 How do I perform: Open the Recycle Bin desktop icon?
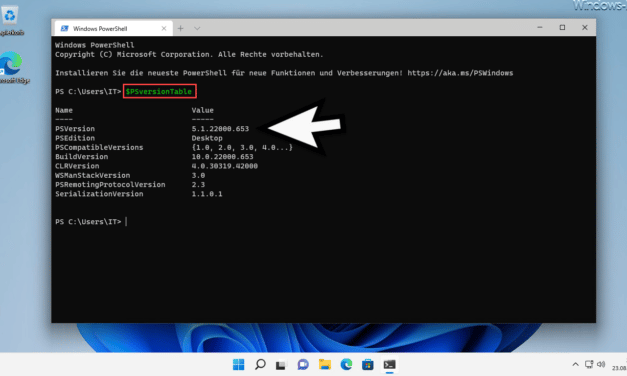pos(10,21)
